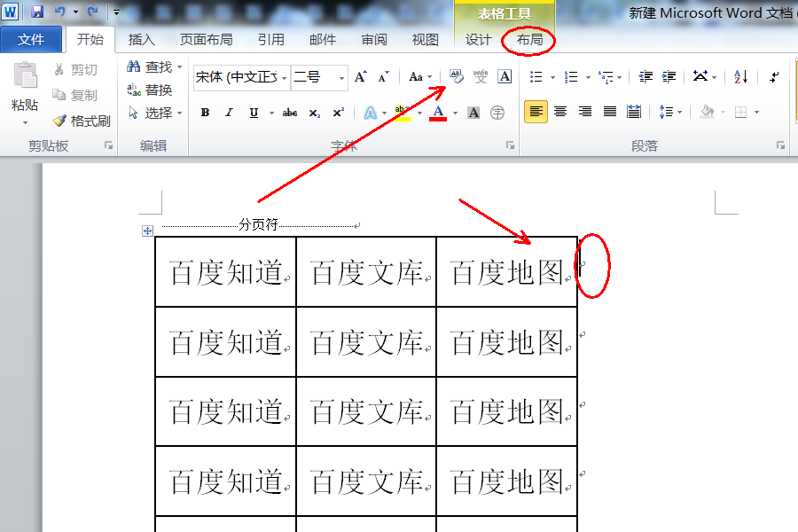Toggle superscript formatting
This screenshot has width=798, height=532.
(339, 113)
